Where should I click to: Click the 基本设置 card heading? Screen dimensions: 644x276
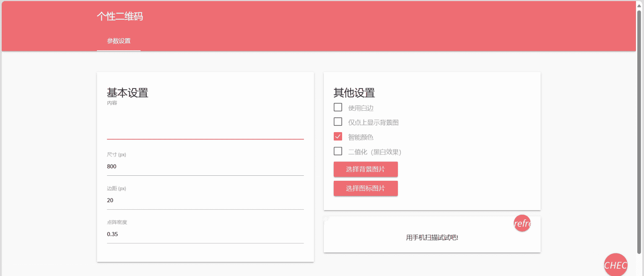tap(127, 93)
